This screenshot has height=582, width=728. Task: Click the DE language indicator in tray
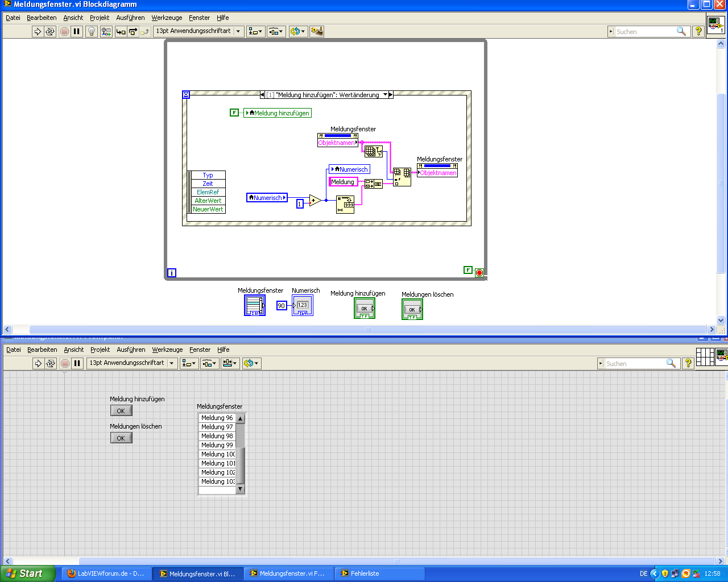(644, 573)
